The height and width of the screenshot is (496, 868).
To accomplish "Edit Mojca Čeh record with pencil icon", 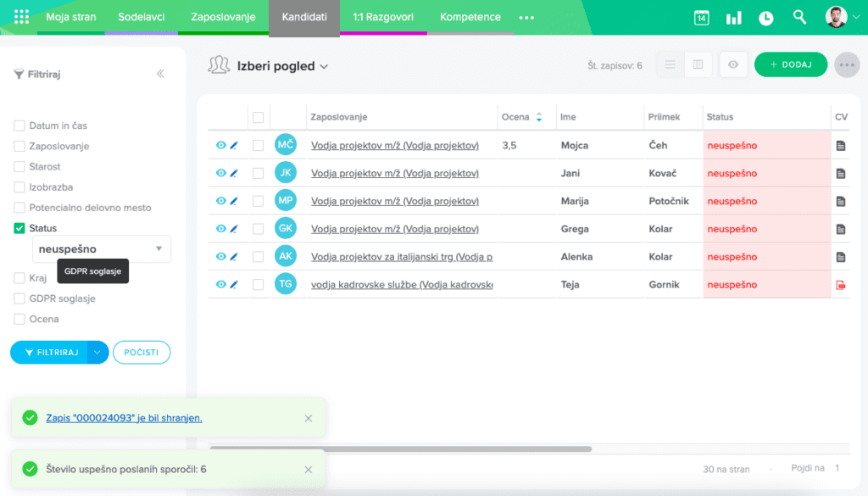I will (234, 146).
